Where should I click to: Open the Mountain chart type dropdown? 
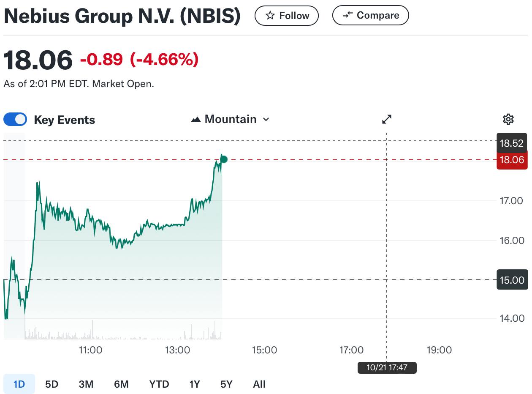coord(230,120)
